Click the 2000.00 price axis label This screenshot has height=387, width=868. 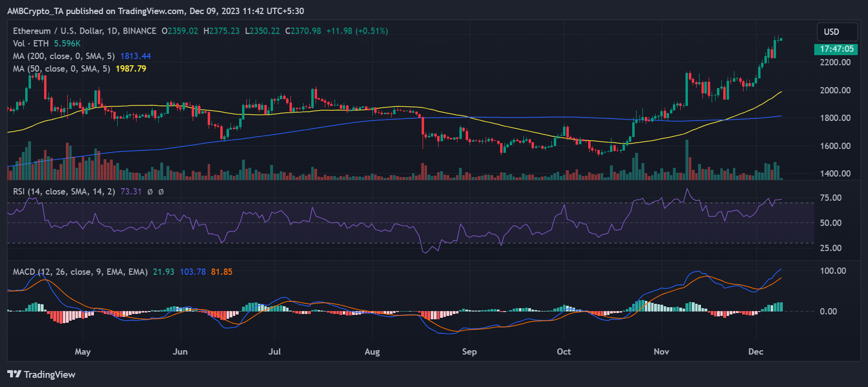coord(835,90)
